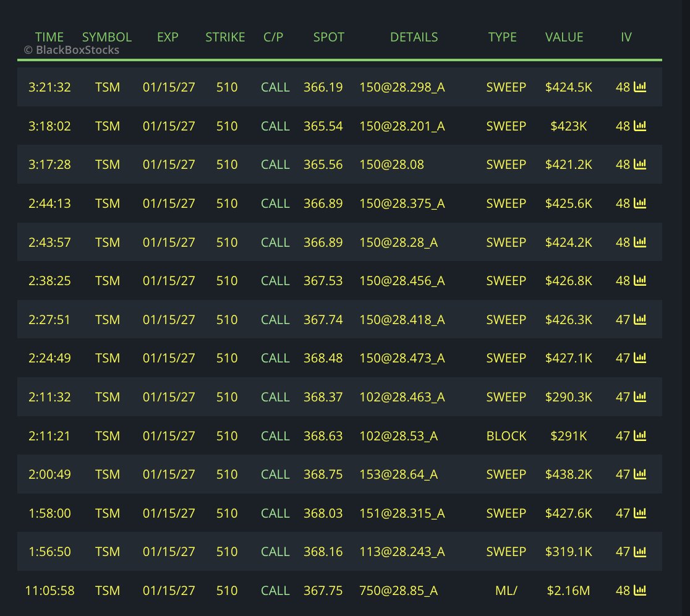Select details 102@28.53_A

click(399, 436)
